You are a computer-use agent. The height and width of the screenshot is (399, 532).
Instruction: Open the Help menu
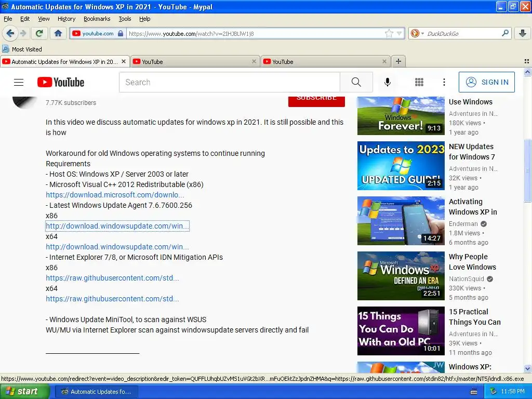click(x=144, y=19)
